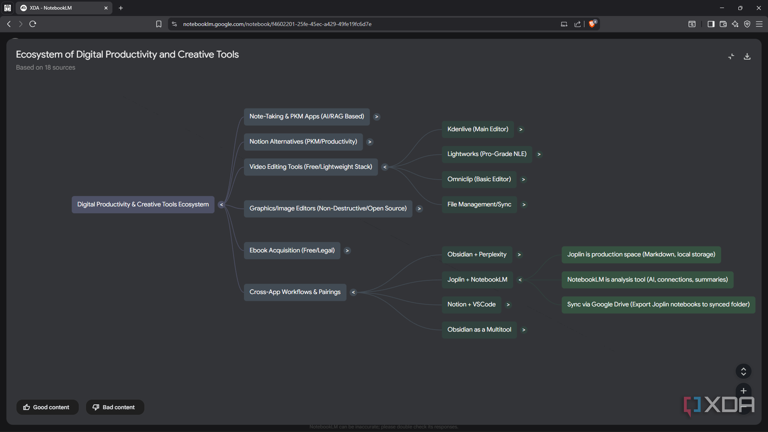Viewport: 768px width, 432px height.
Task: Expand Notion Alternatives node arrow
Action: (x=370, y=142)
